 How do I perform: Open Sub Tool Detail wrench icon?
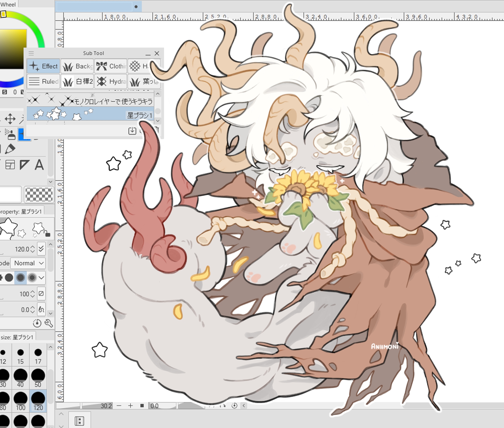point(48,323)
